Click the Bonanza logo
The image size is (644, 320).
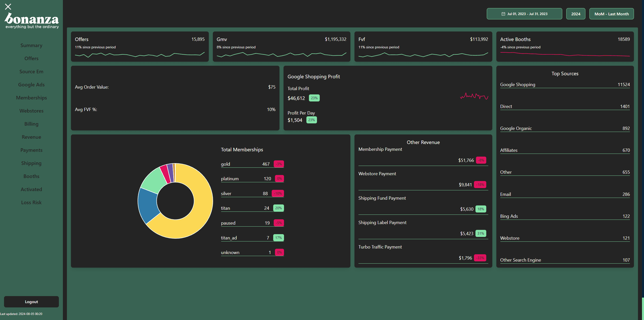pos(32,21)
